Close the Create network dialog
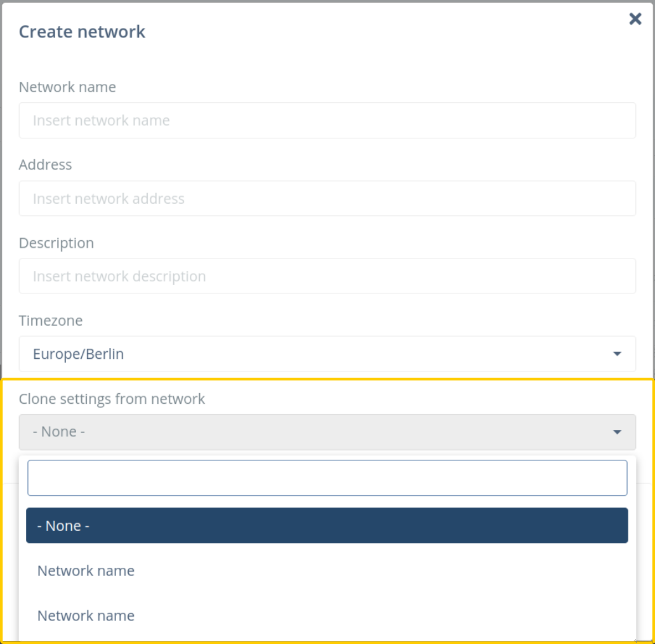This screenshot has width=655, height=644. (635, 18)
